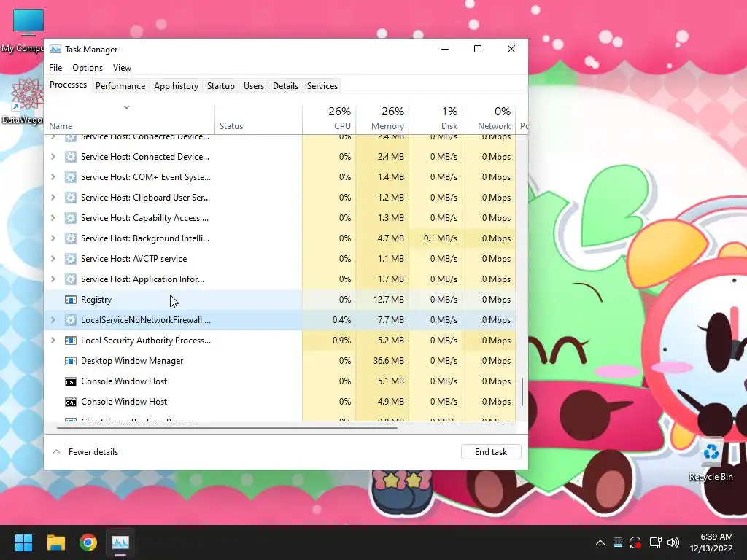The height and width of the screenshot is (560, 747).
Task: Switch to the App history tab
Action: click(x=176, y=86)
